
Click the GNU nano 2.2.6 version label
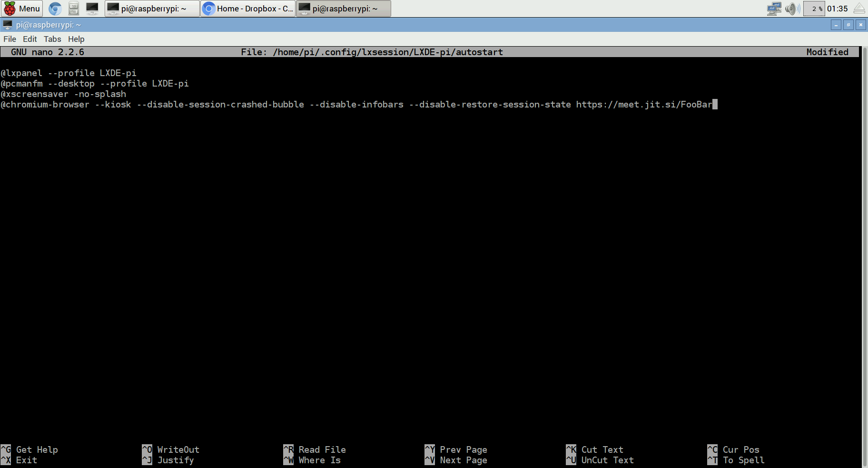coord(48,52)
